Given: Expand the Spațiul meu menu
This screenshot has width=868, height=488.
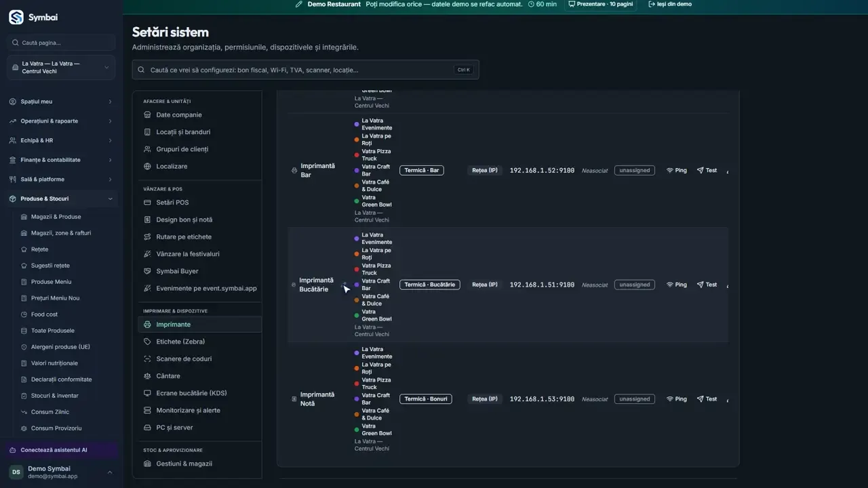Looking at the screenshot, I should [61, 102].
